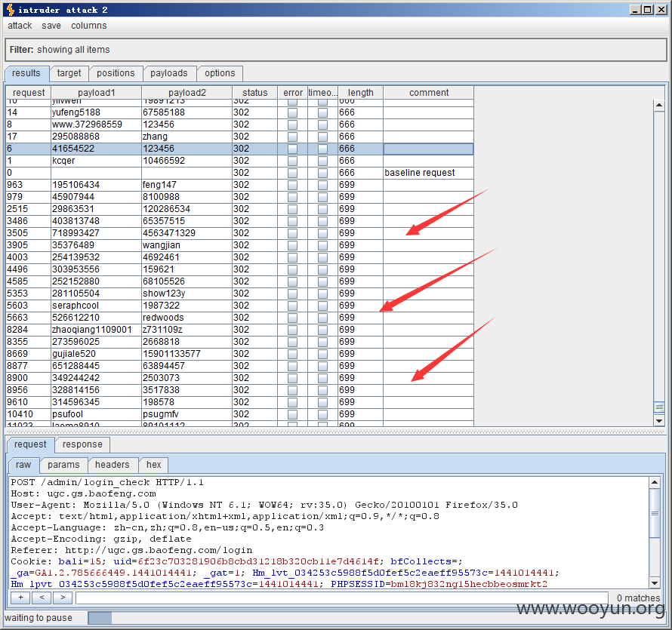Click payload2 cell redwoods

[186, 318]
